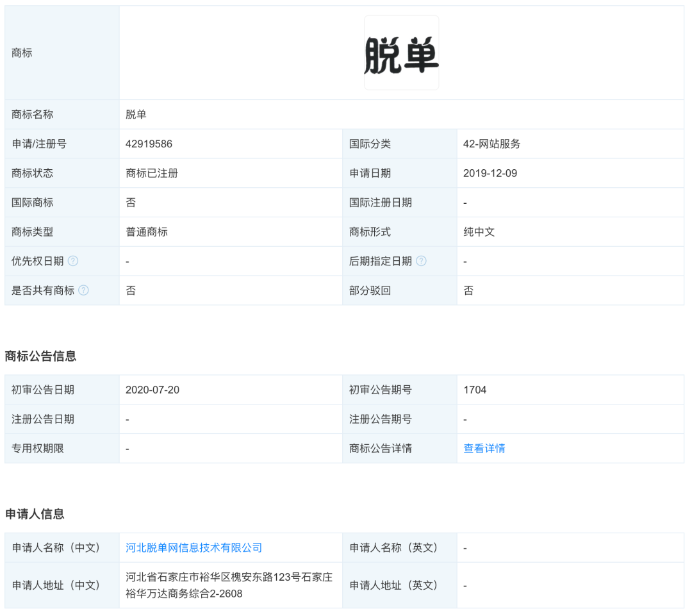Open 查看详情 trademark announcement details link
This screenshot has height=616, width=692.
[x=483, y=448]
